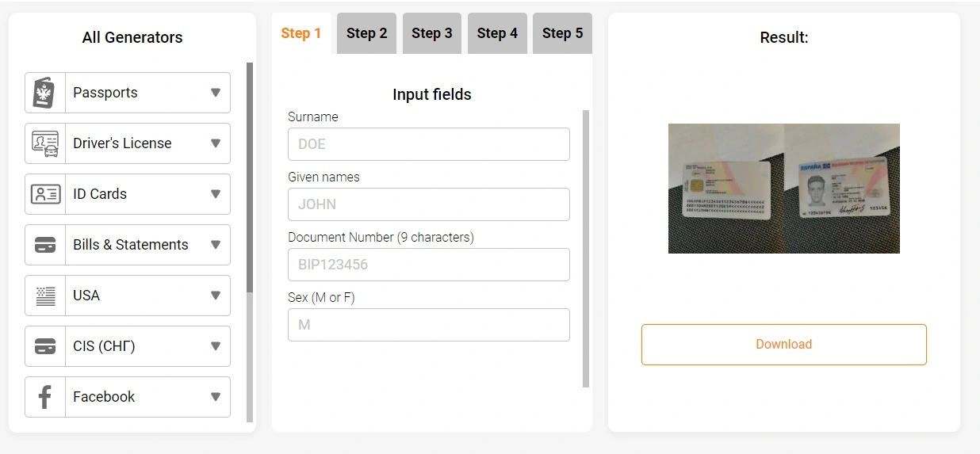
Task: Click the result preview image thumbnail
Action: click(783, 189)
